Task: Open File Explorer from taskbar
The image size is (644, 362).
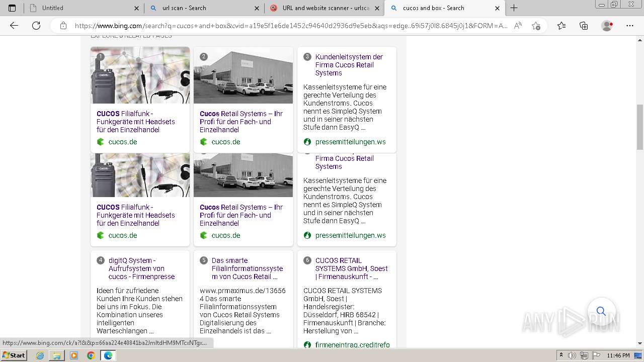Action: [x=57, y=355]
